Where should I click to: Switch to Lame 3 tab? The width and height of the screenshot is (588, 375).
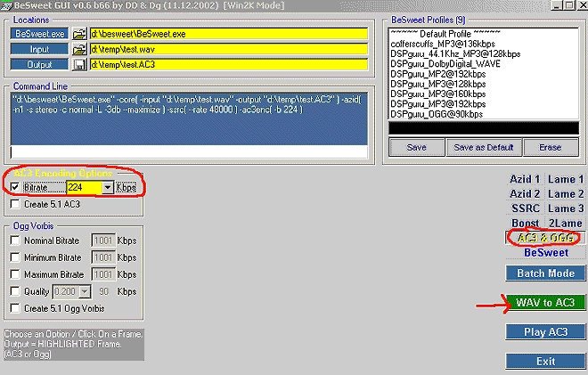pos(566,208)
